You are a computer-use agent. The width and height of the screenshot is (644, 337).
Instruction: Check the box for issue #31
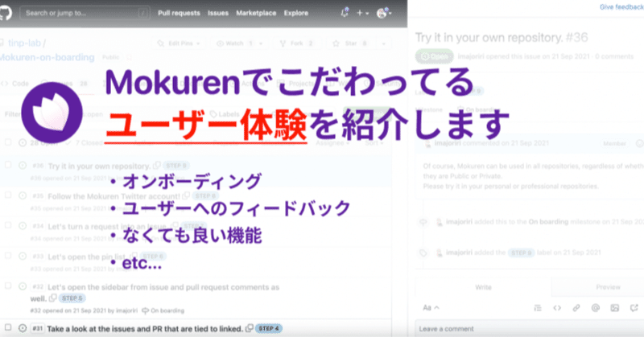coord(8,327)
